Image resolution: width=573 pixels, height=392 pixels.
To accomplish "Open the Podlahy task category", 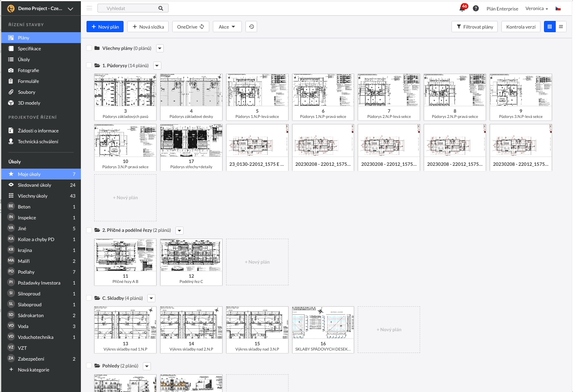I will [x=41, y=272].
